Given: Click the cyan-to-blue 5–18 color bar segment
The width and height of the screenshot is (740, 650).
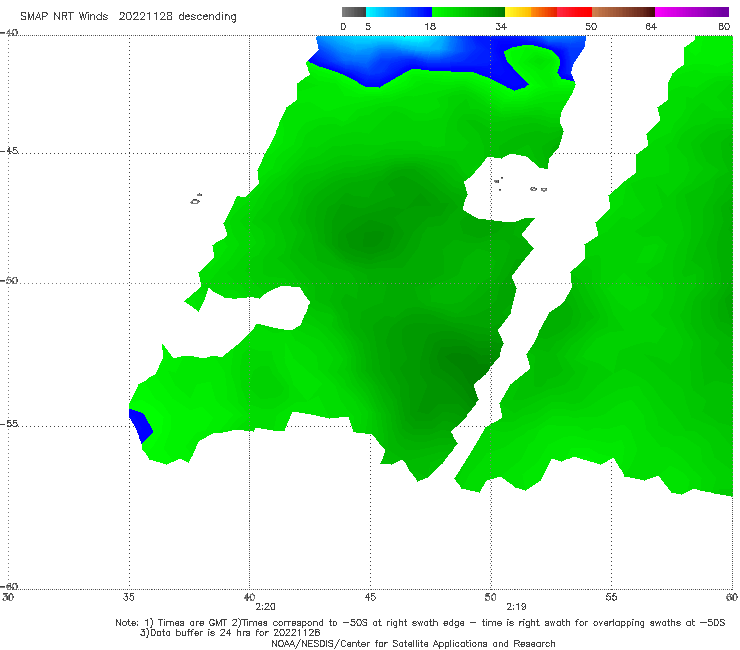Looking at the screenshot, I should [399, 12].
